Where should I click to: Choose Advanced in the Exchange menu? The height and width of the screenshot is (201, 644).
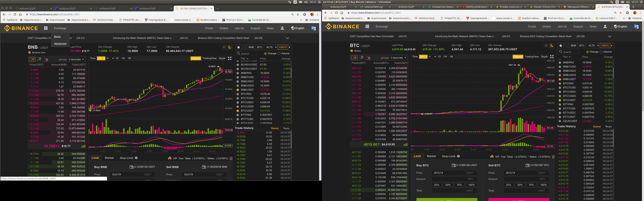60,44
